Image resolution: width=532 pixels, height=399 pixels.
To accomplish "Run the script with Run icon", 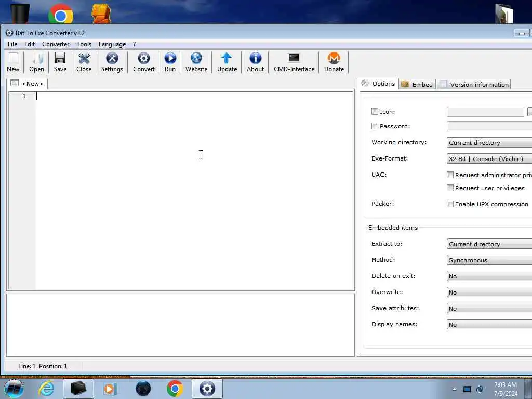I will pos(170,58).
